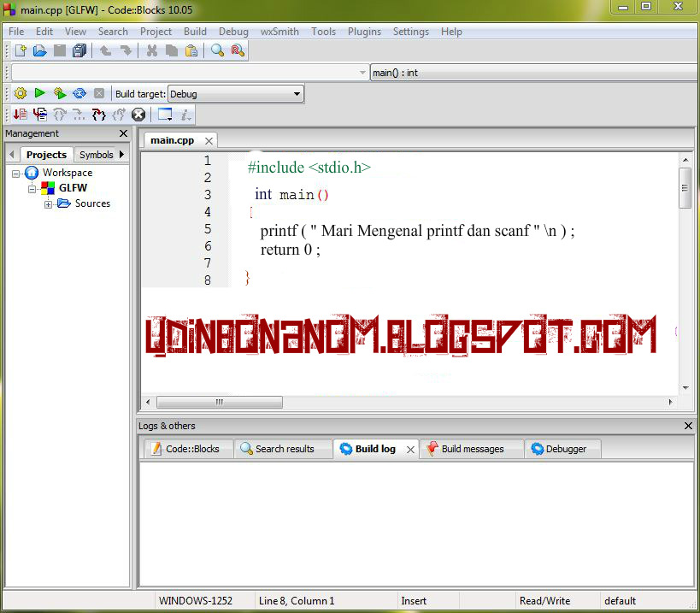The image size is (700, 613).
Task: Click the green Run arrow icon
Action: click(38, 93)
